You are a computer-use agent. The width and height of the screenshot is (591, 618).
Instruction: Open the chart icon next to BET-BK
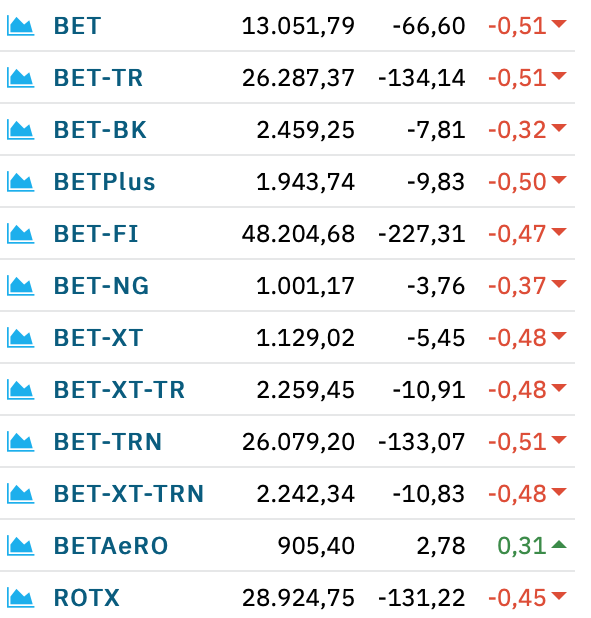point(21,130)
